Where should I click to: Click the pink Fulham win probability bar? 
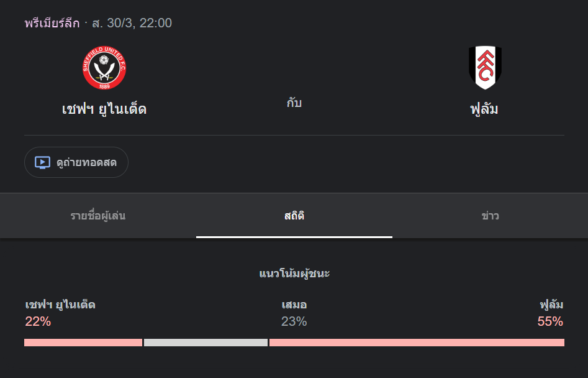coord(417,343)
